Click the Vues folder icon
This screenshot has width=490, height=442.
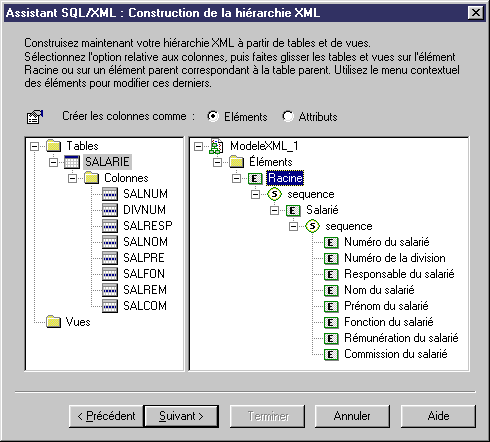[x=53, y=322]
